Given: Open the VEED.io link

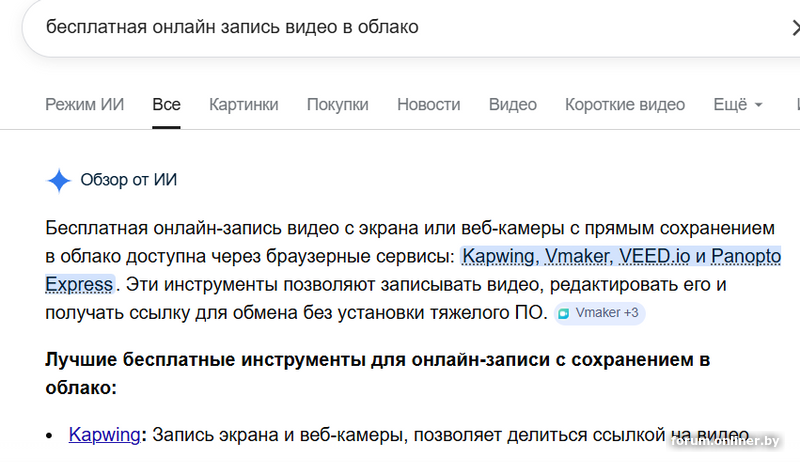Looking at the screenshot, I should click(x=655, y=256).
